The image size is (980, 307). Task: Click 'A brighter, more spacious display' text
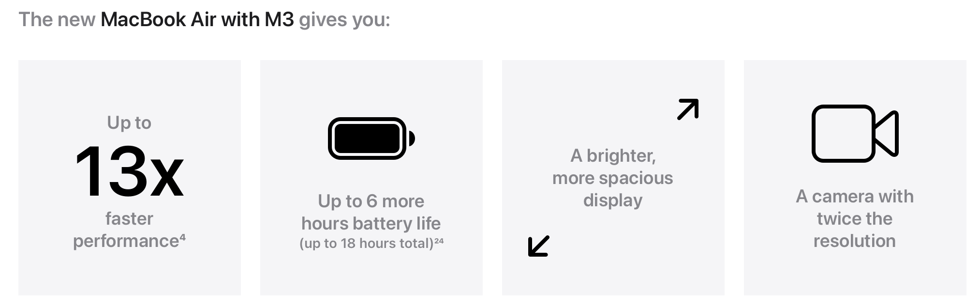point(613,178)
